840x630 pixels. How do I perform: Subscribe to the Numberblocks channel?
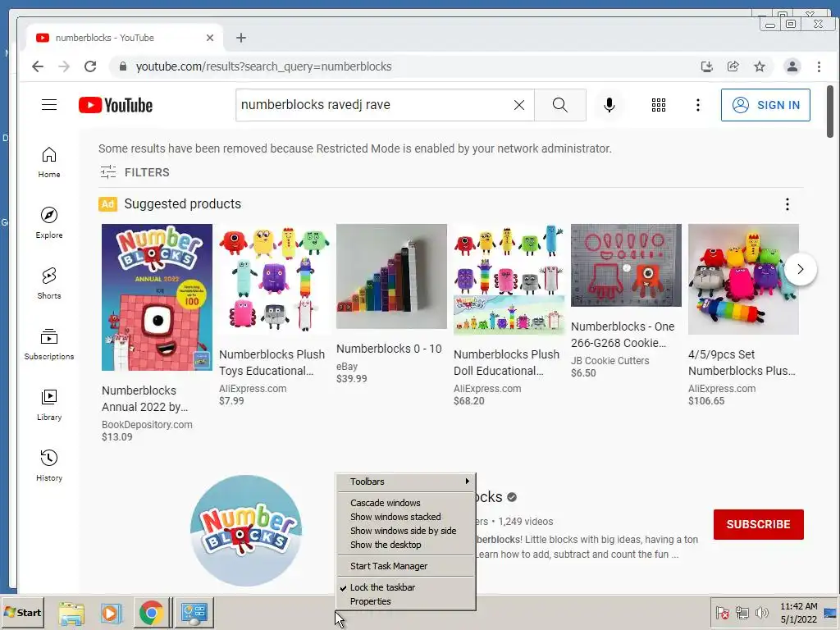coord(758,524)
